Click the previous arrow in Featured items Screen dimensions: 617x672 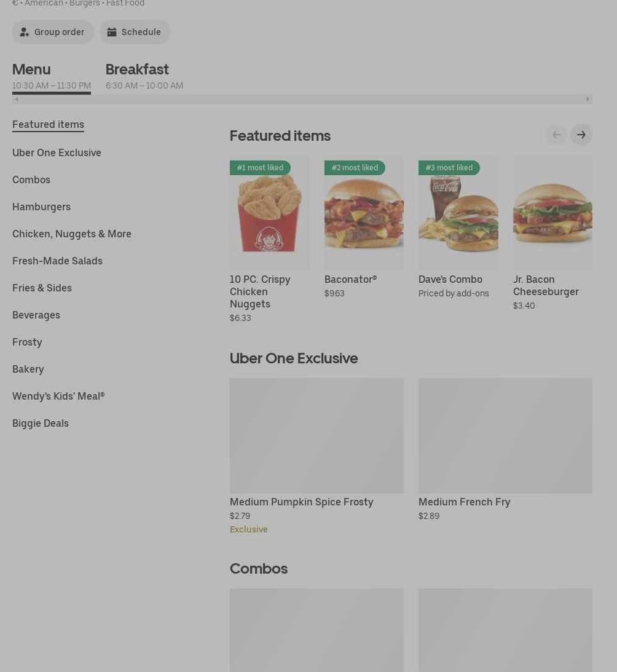[557, 135]
